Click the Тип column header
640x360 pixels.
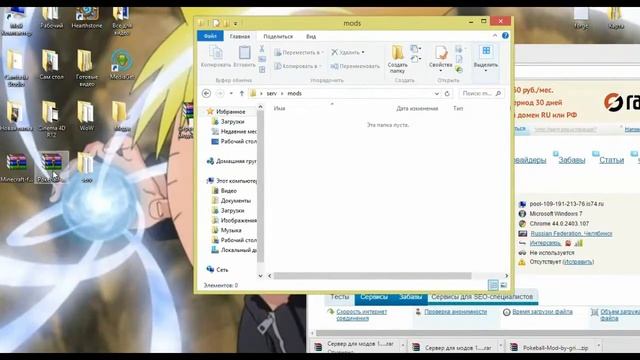tap(458, 109)
